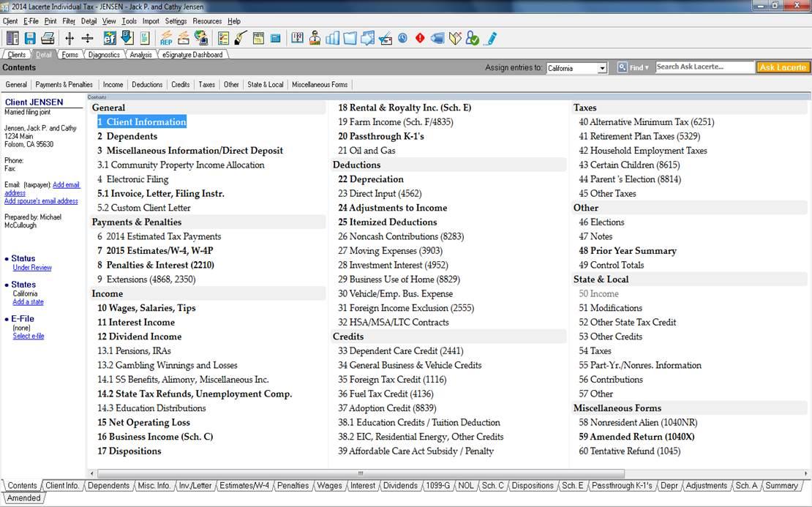Image resolution: width=812 pixels, height=507 pixels.
Task: Click in the Search Ask Lacerte field
Action: [704, 67]
